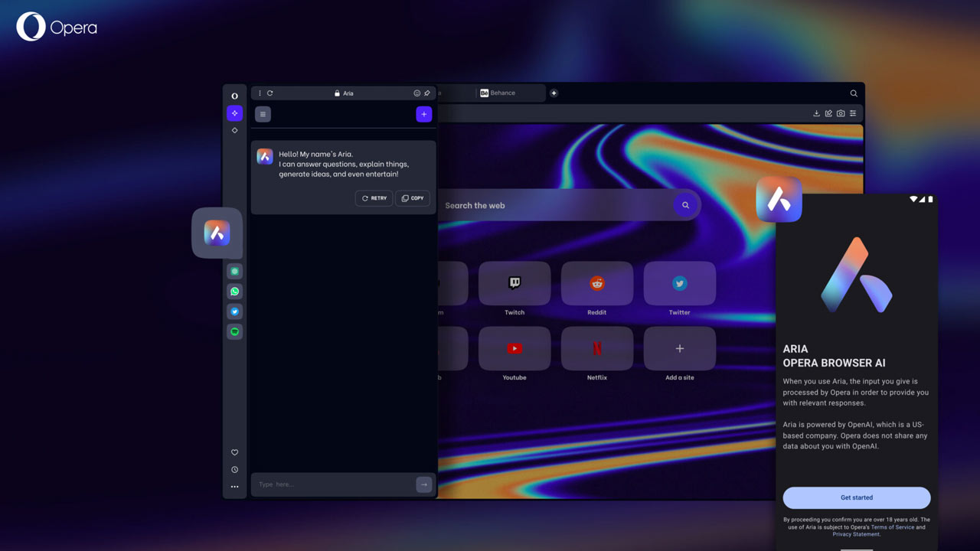Open browsing history from the sidebar clock

click(x=235, y=470)
